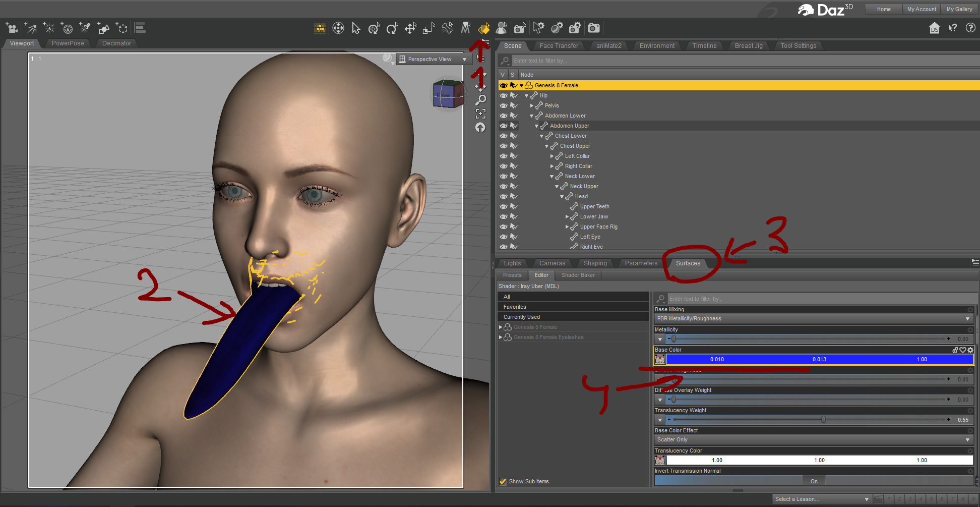Click the Create New Linear Point Light icon

[67, 28]
